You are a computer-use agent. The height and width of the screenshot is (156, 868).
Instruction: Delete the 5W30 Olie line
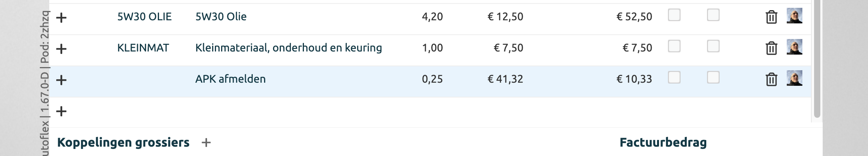tap(771, 17)
